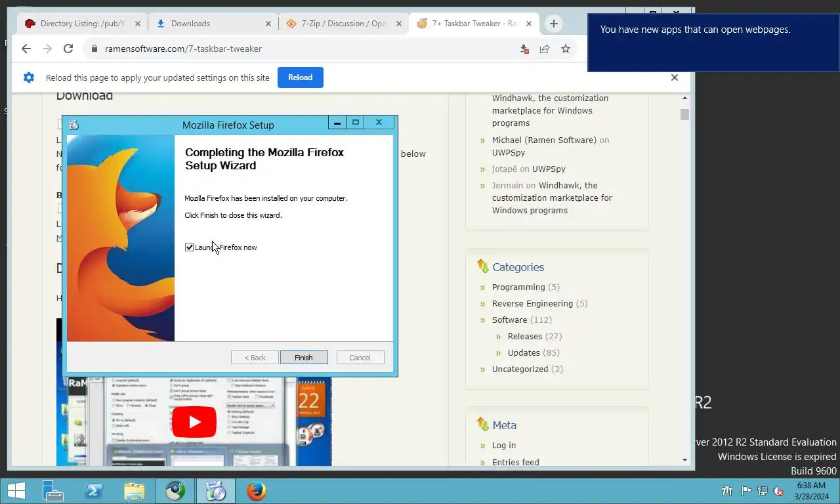Bookmark this page with the star icon

565,49
